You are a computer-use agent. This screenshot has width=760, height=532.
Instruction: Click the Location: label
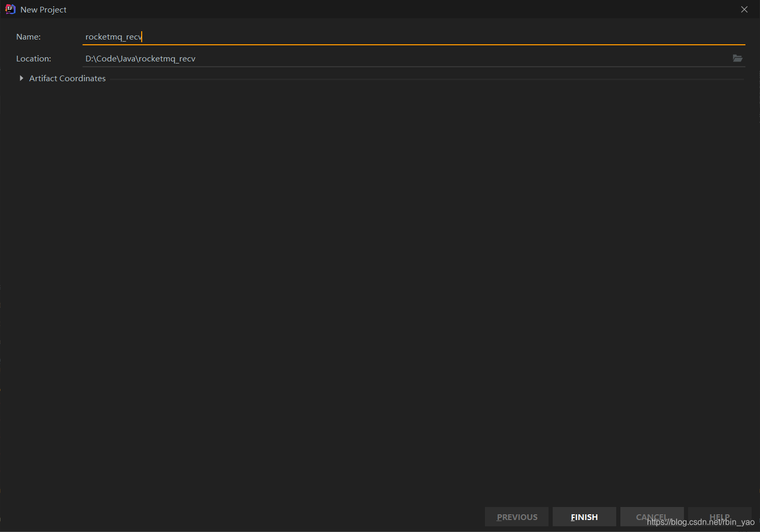point(33,58)
